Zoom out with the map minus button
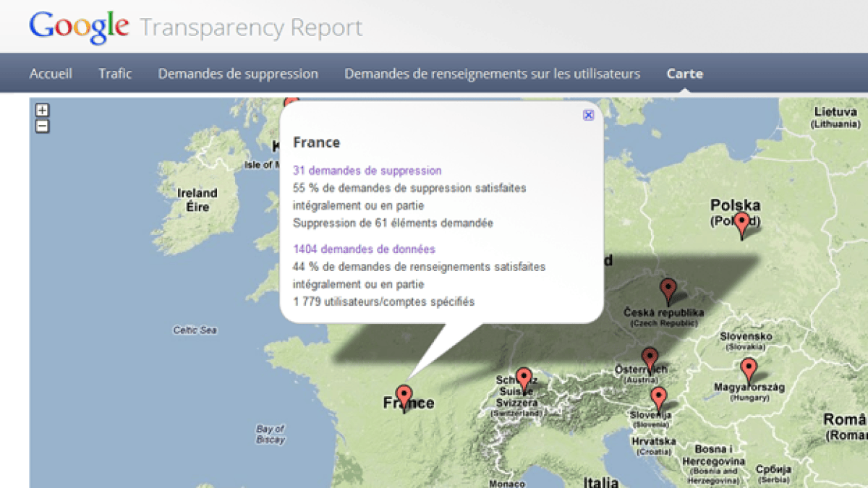Viewport: 868px width, 488px height. coord(43,126)
